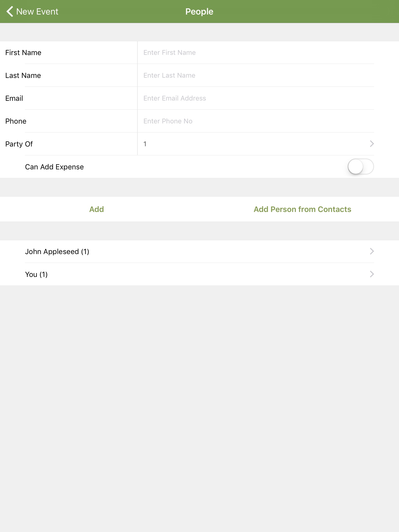Tap the First Name label
Image resolution: width=399 pixels, height=532 pixels.
(x=23, y=53)
